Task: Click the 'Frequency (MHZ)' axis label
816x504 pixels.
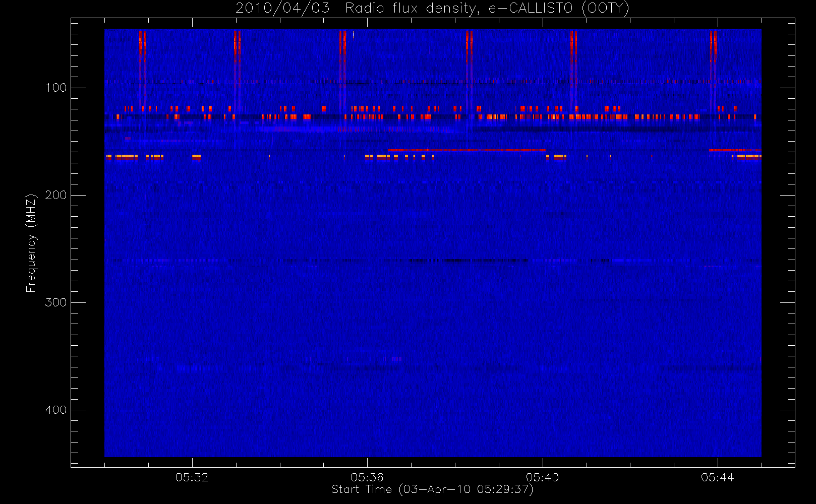Action: [x=31, y=243]
